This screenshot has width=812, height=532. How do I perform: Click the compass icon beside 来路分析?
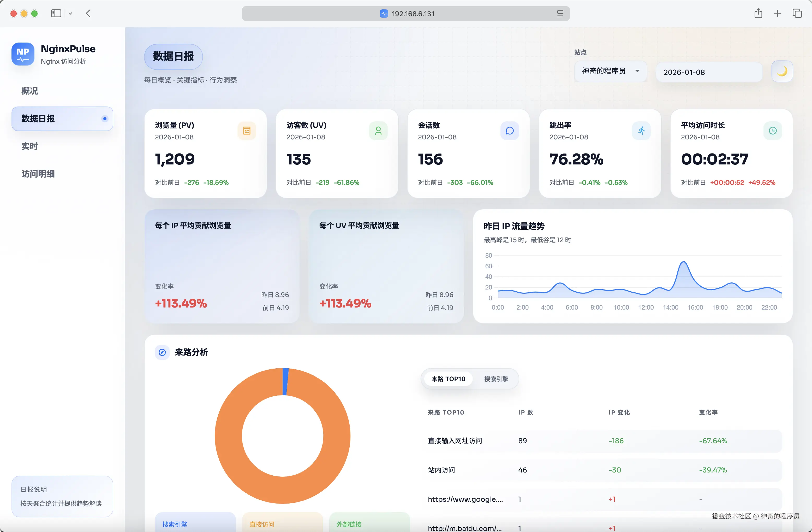click(x=162, y=352)
